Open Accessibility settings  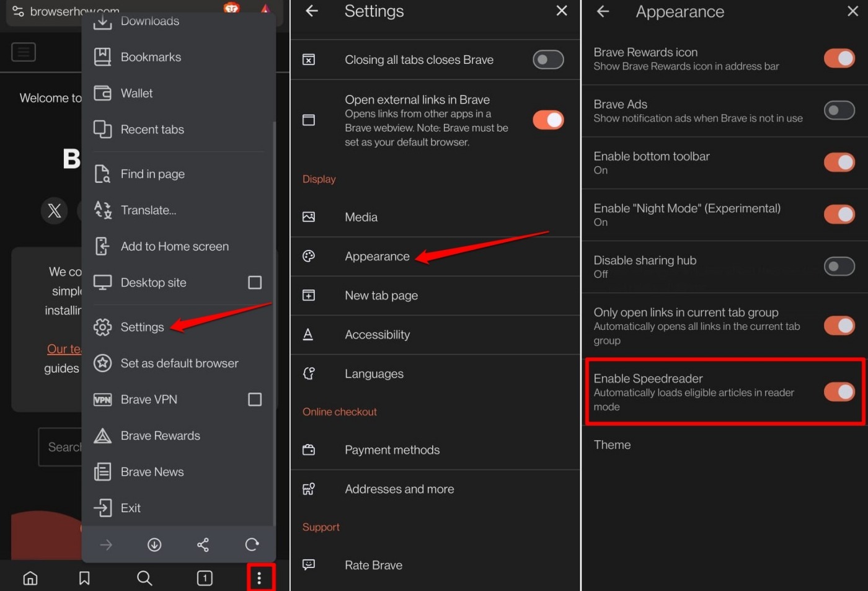click(435, 335)
